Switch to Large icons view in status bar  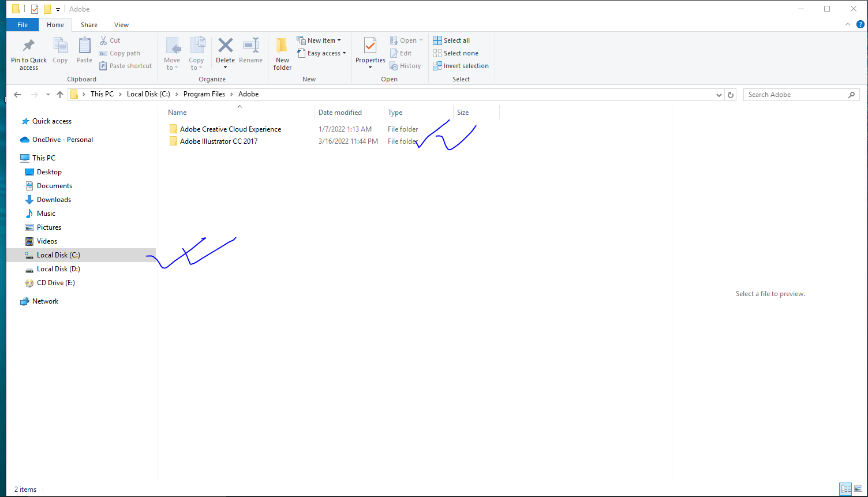pos(858,489)
